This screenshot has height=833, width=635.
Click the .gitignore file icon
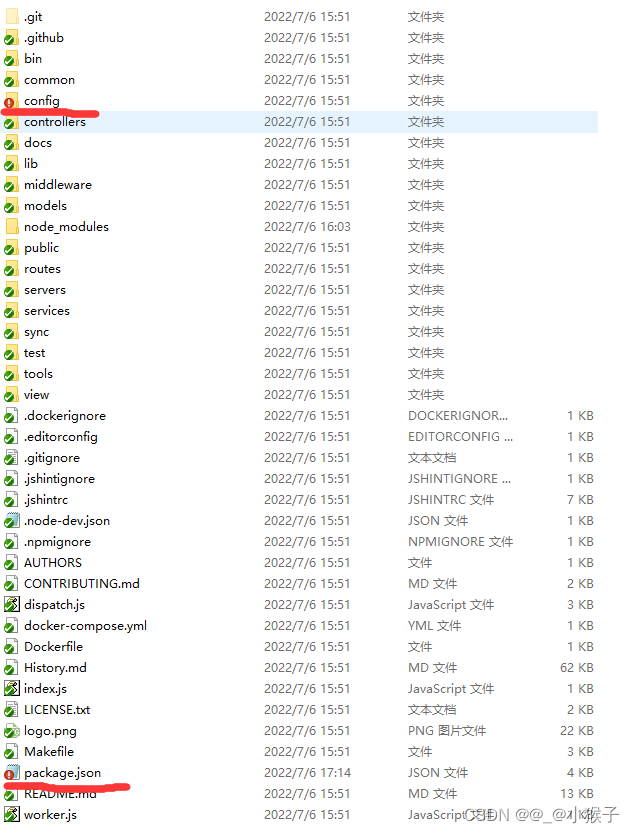coord(12,458)
